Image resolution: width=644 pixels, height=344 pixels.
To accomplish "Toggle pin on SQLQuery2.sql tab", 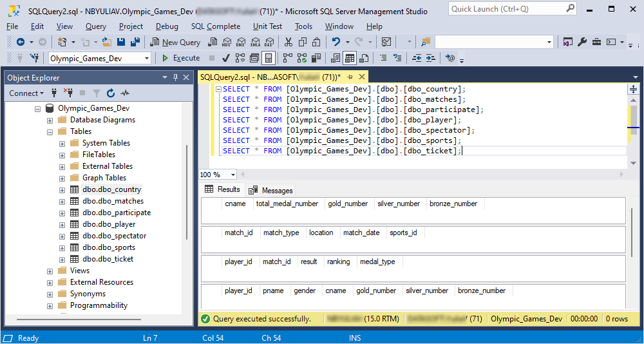I will 350,77.
